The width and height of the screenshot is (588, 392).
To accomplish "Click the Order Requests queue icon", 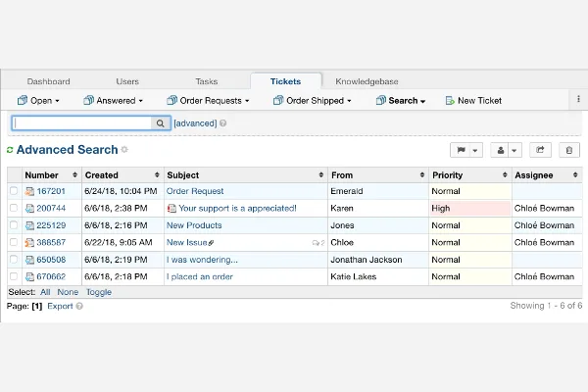I will (171, 100).
